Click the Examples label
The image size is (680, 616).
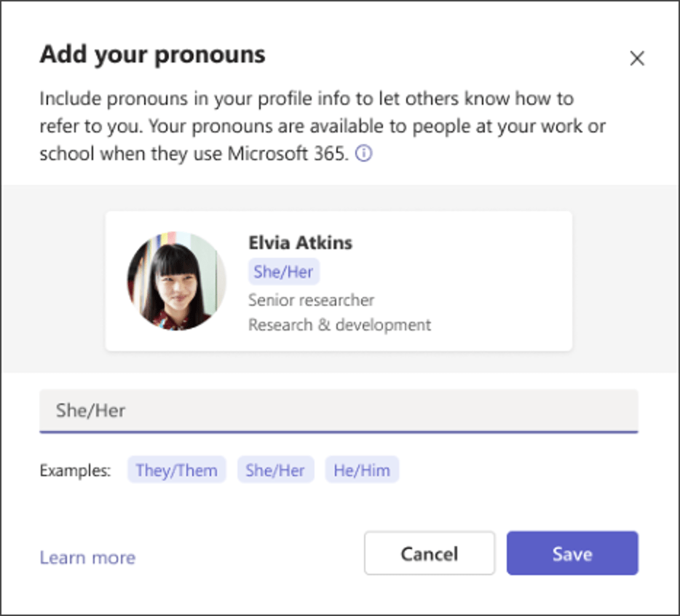(x=75, y=470)
